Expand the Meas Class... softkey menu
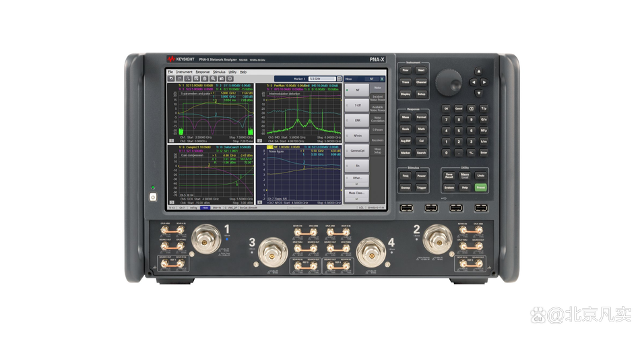 357,195
